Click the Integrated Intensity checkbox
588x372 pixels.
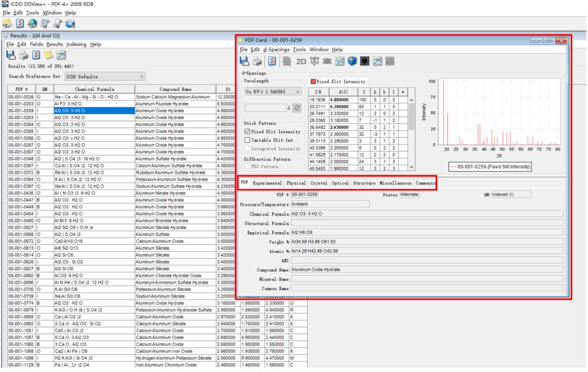(x=247, y=148)
